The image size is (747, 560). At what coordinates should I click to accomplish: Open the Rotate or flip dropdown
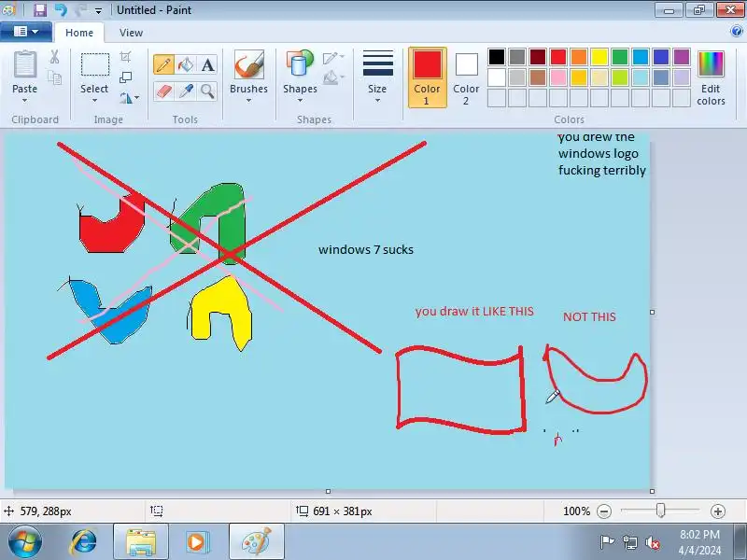click(x=129, y=98)
